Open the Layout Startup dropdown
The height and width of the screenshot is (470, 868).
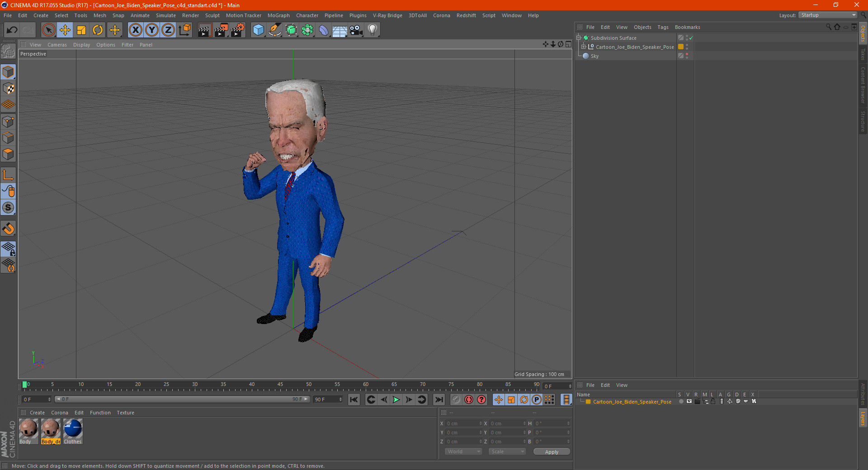(828, 15)
